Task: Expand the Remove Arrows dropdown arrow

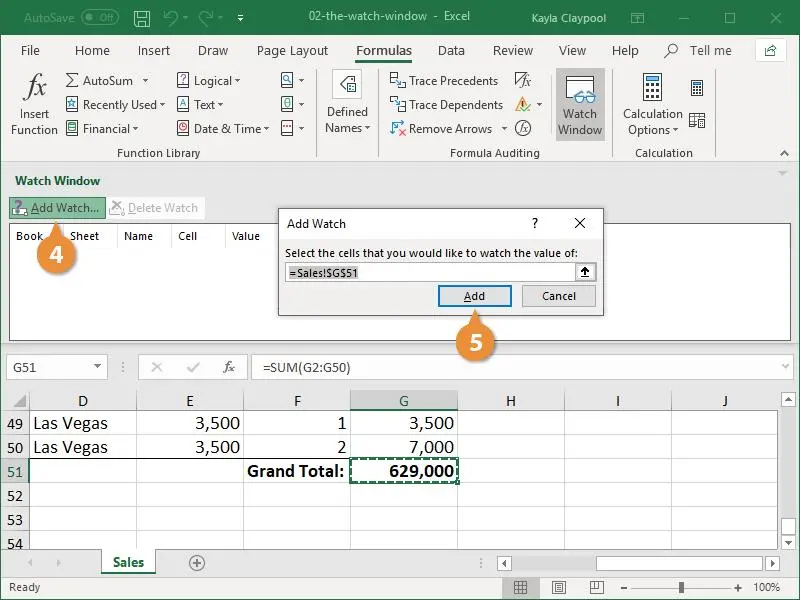Action: 504,129
